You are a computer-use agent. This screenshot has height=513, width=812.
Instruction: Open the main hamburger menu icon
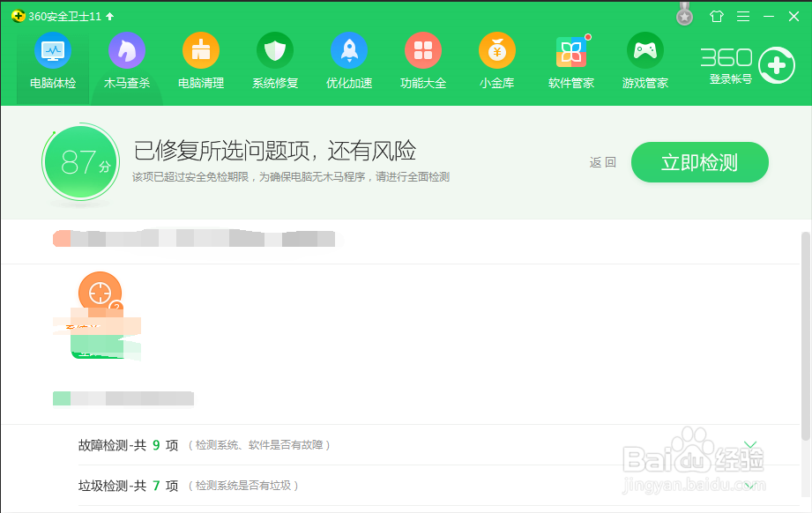(x=743, y=17)
